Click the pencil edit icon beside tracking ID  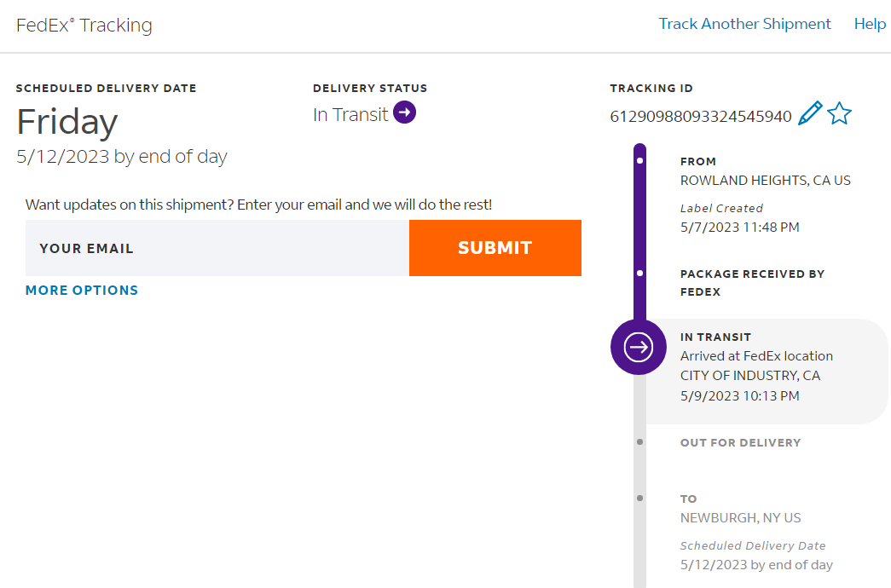pyautogui.click(x=810, y=114)
